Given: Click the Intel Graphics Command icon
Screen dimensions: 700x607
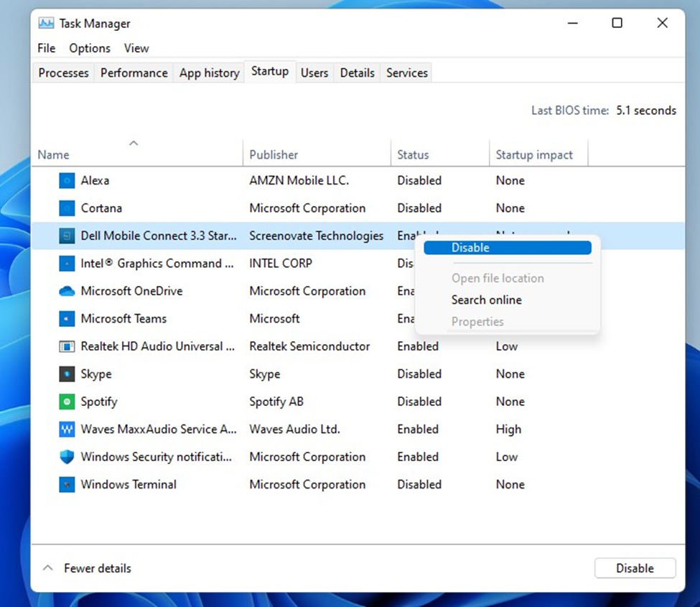Looking at the screenshot, I should (67, 264).
